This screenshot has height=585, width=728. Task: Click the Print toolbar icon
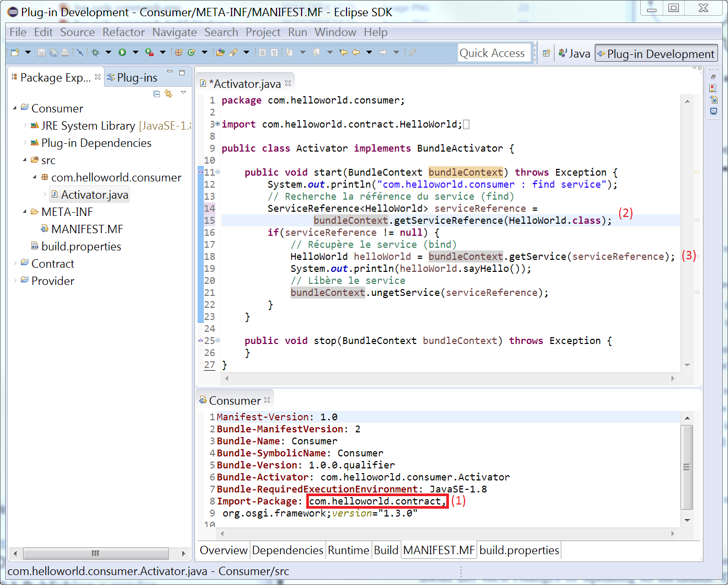pyautogui.click(x=65, y=52)
